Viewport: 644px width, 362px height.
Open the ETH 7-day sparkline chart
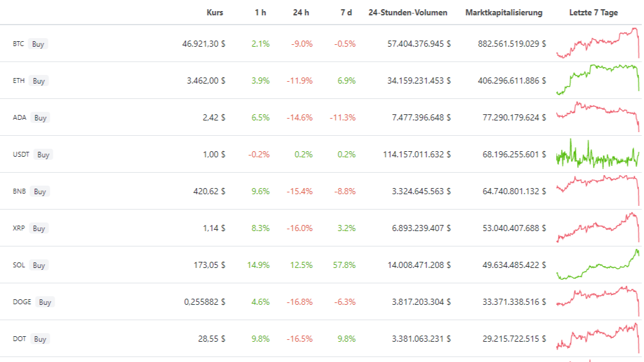click(x=598, y=80)
